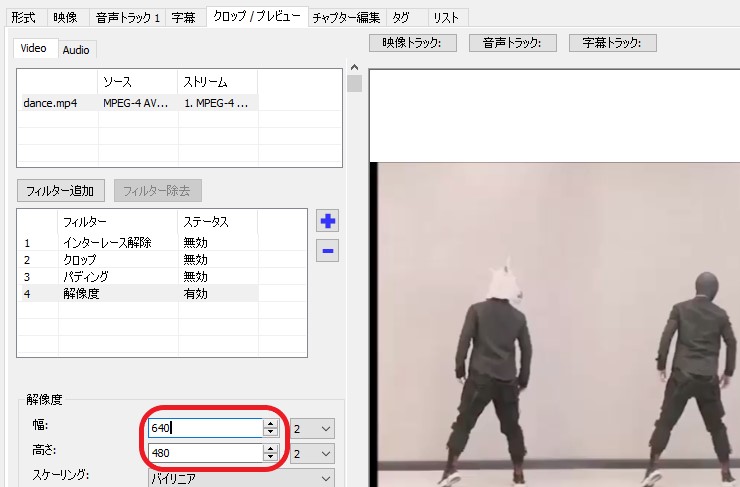Image resolution: width=740 pixels, height=487 pixels.
Task: Open the height multiple dropdown showing 2
Action: [312, 453]
